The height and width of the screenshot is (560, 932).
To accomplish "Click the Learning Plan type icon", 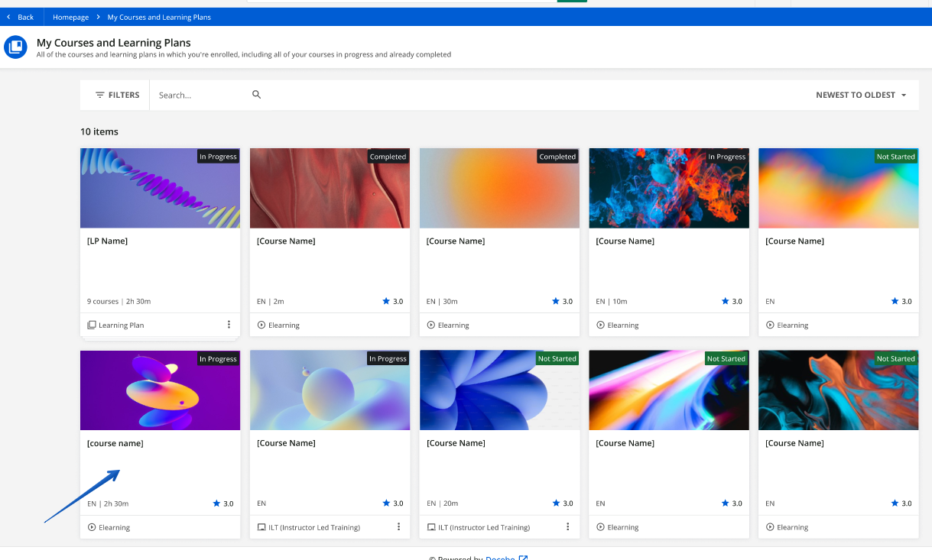I will (x=92, y=325).
